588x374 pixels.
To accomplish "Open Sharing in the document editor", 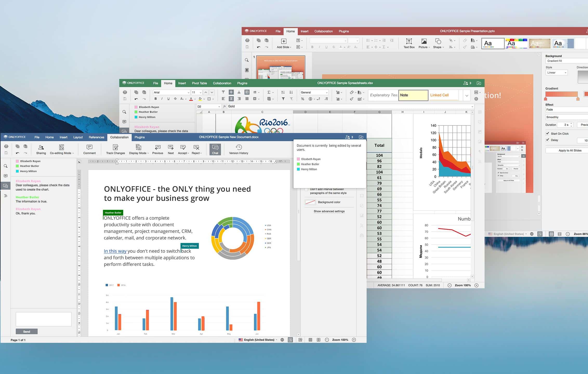I will [x=41, y=150].
